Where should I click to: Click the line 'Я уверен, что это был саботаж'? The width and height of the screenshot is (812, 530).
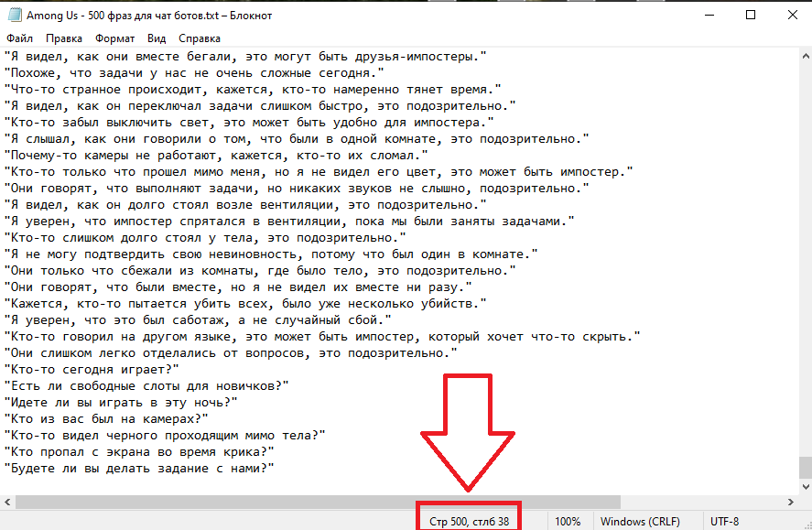(x=198, y=319)
